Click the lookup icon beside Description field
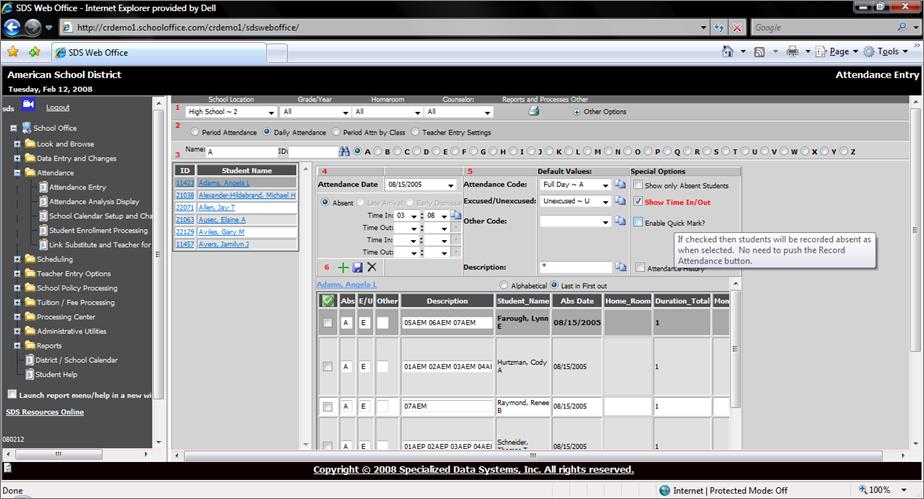Image resolution: width=924 pixels, height=499 pixels. (x=620, y=268)
